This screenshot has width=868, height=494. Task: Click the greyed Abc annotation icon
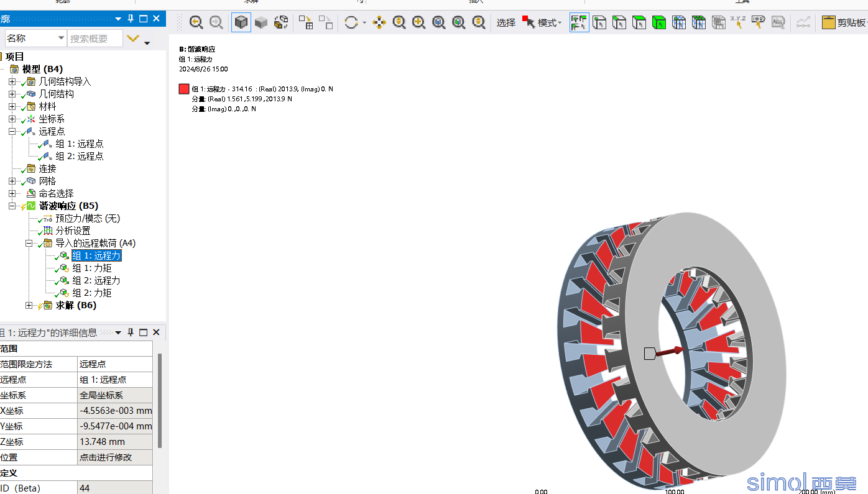tap(778, 22)
